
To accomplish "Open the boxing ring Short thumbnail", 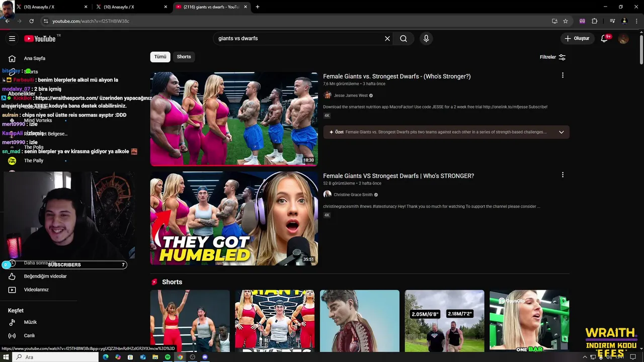I will [190, 320].
